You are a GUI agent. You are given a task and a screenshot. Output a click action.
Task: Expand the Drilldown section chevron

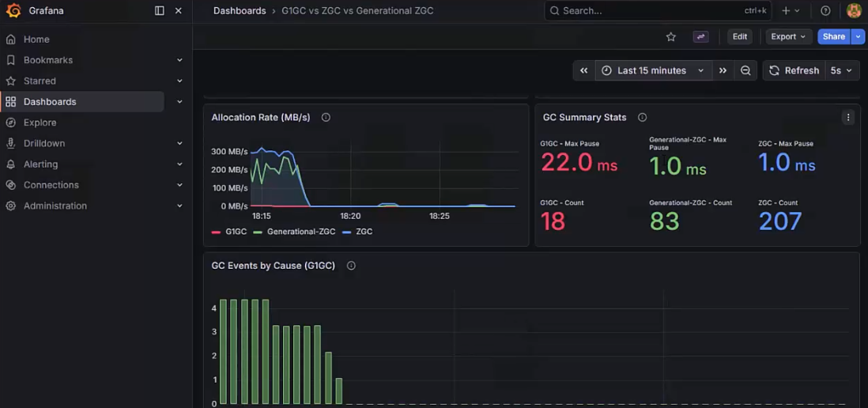[x=179, y=143]
